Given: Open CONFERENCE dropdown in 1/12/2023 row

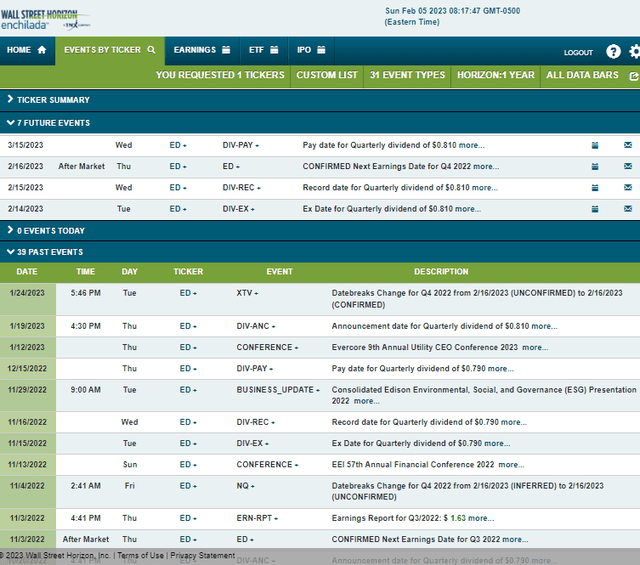Looking at the screenshot, I should click(267, 347).
